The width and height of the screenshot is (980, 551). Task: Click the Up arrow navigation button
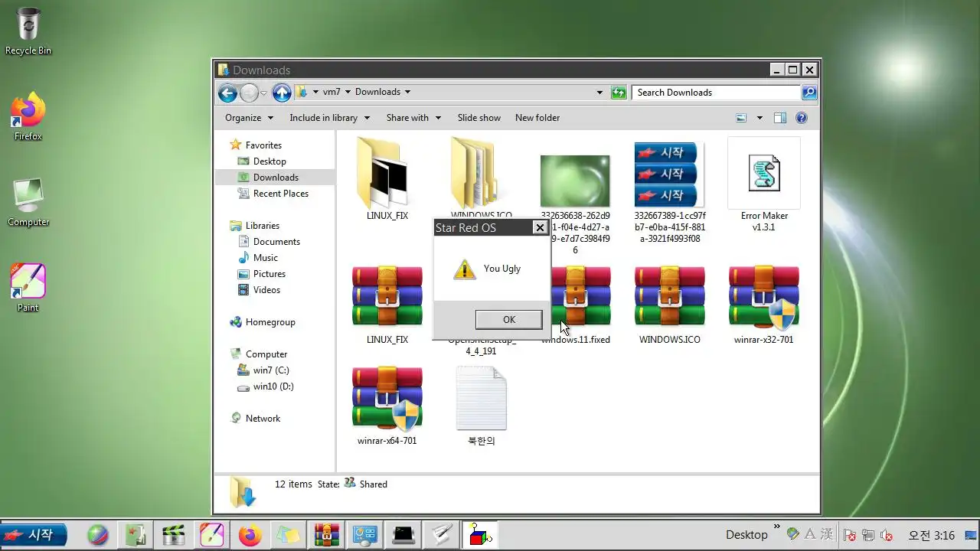point(282,93)
